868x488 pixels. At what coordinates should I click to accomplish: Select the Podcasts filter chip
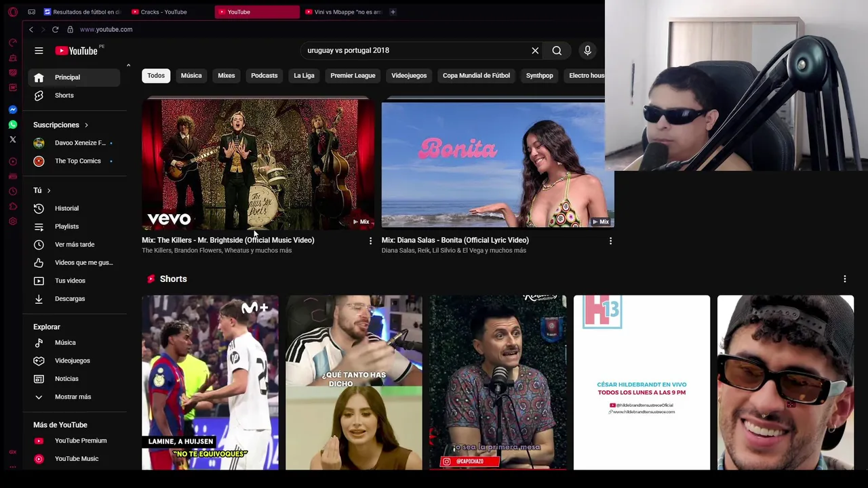(x=264, y=76)
